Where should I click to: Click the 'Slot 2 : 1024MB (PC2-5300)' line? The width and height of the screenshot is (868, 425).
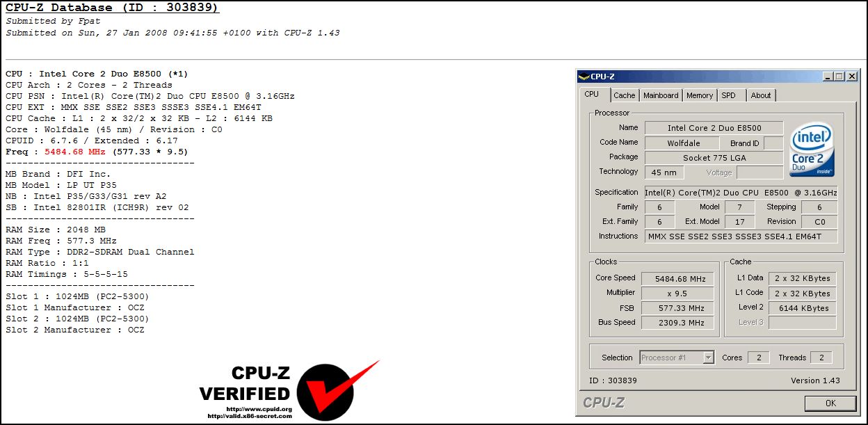(78, 319)
